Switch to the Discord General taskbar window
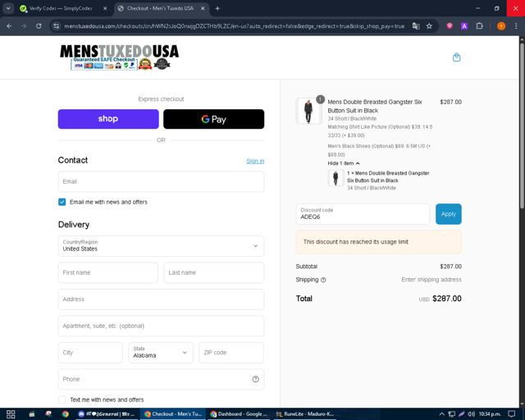 pyautogui.click(x=107, y=414)
